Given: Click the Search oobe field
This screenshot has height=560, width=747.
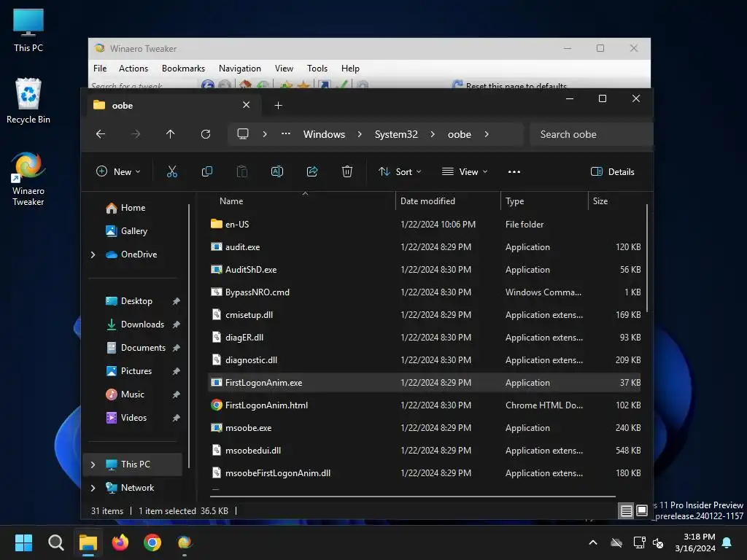Looking at the screenshot, I should pos(591,134).
